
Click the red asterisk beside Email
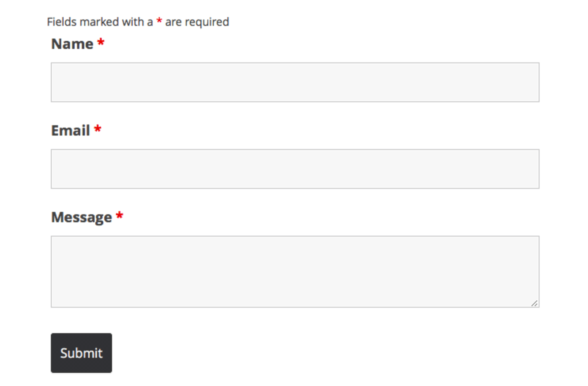tap(98, 128)
